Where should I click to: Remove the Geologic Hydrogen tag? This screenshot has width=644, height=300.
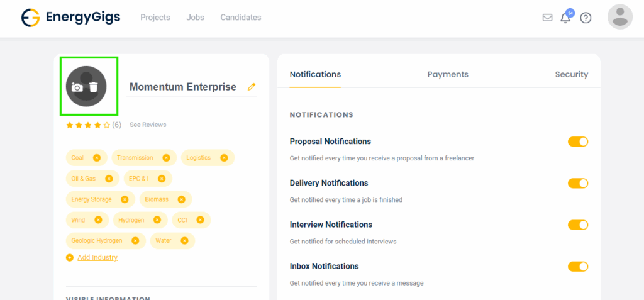[135, 240]
